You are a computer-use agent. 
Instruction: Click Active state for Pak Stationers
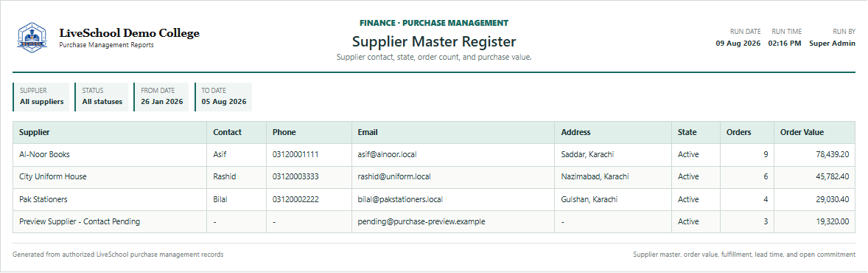coord(688,199)
